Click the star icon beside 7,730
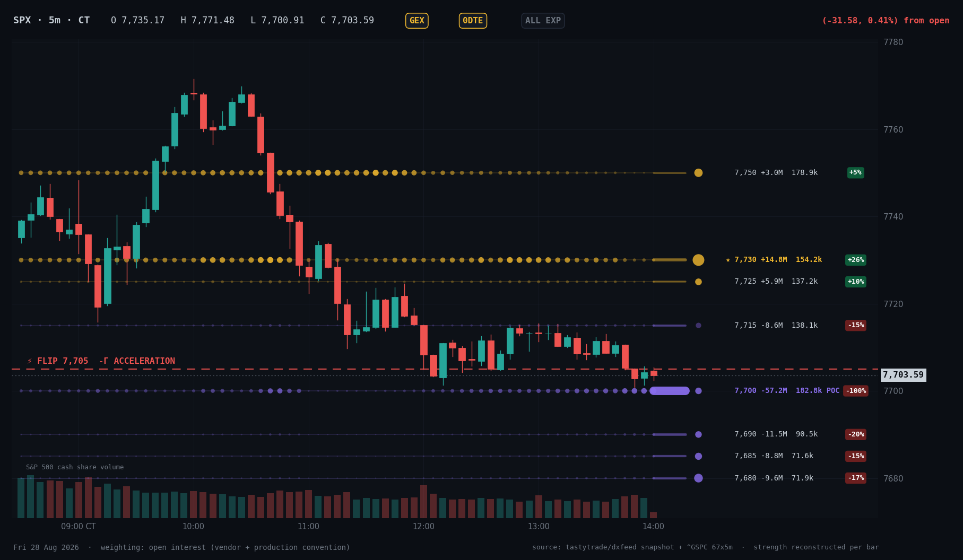This screenshot has height=560, width=963. (x=728, y=260)
